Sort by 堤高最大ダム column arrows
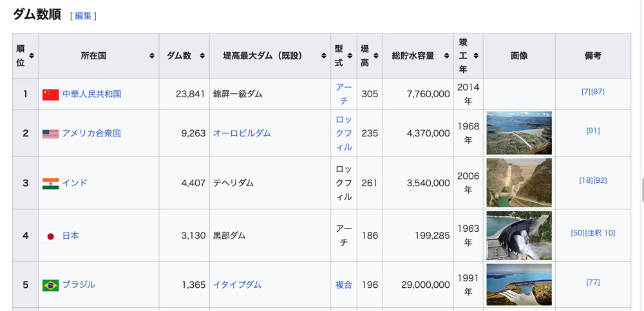 pos(324,56)
